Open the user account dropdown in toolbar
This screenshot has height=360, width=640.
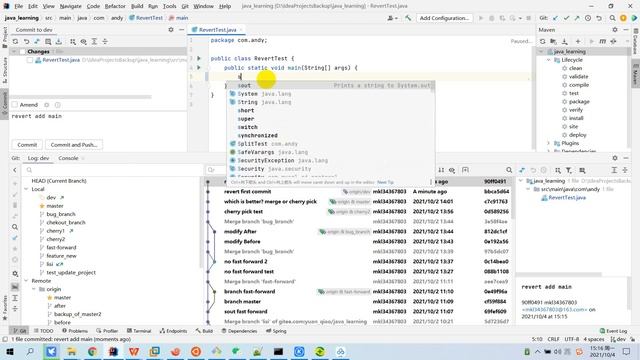click(392, 18)
